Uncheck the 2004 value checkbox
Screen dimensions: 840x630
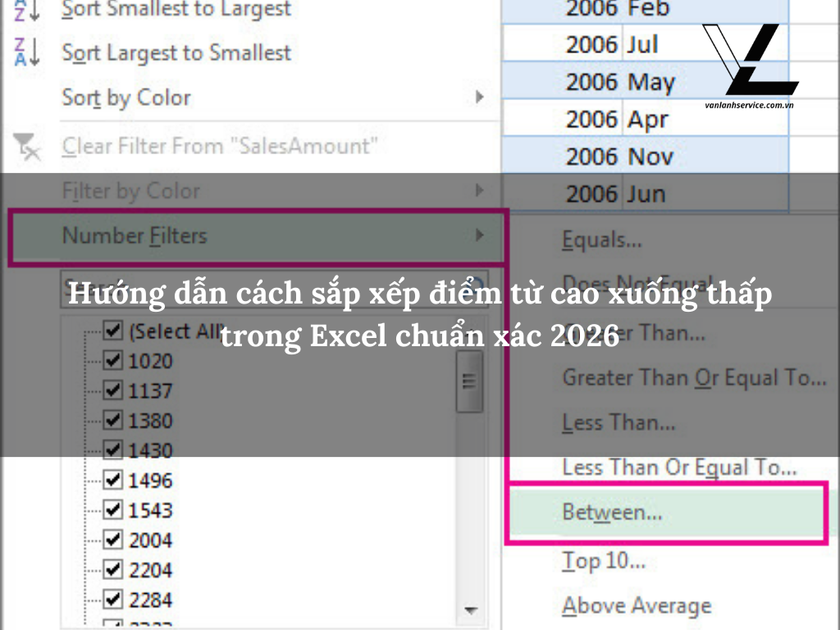click(113, 540)
